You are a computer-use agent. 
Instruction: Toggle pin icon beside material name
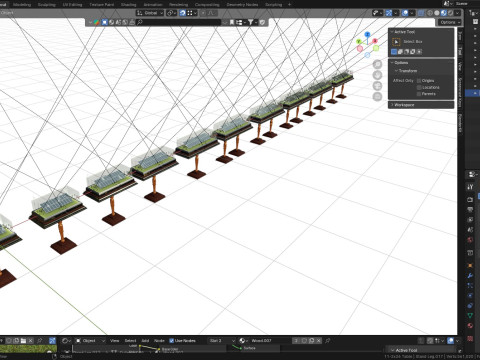coord(328,341)
